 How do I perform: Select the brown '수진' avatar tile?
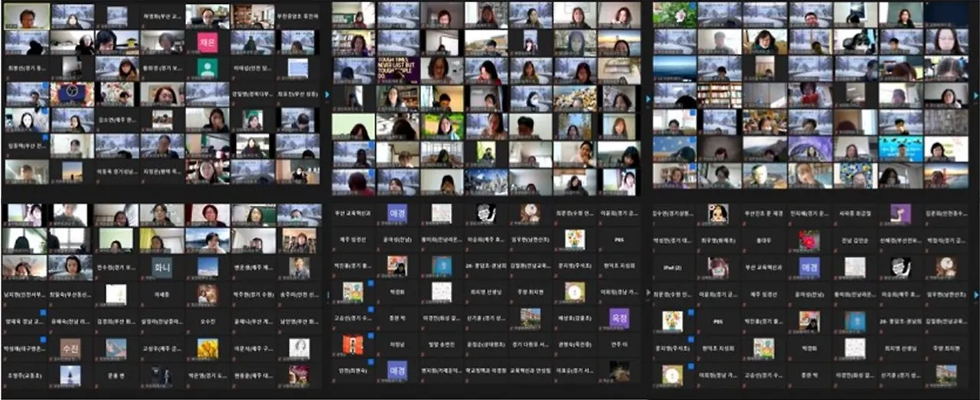(x=70, y=348)
